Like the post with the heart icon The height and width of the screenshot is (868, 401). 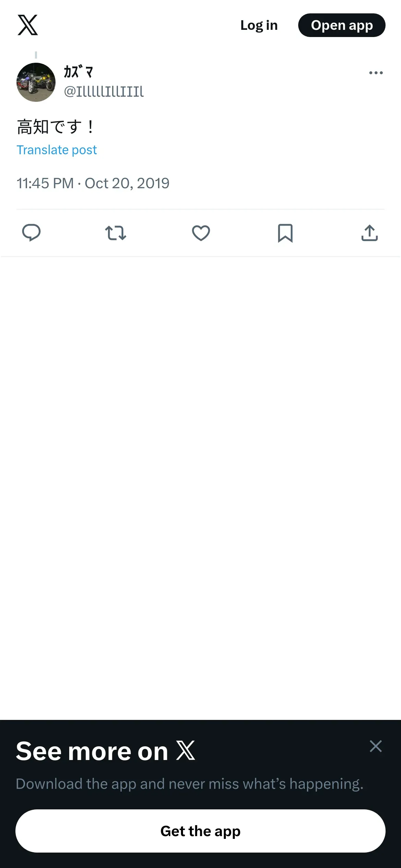click(x=201, y=233)
